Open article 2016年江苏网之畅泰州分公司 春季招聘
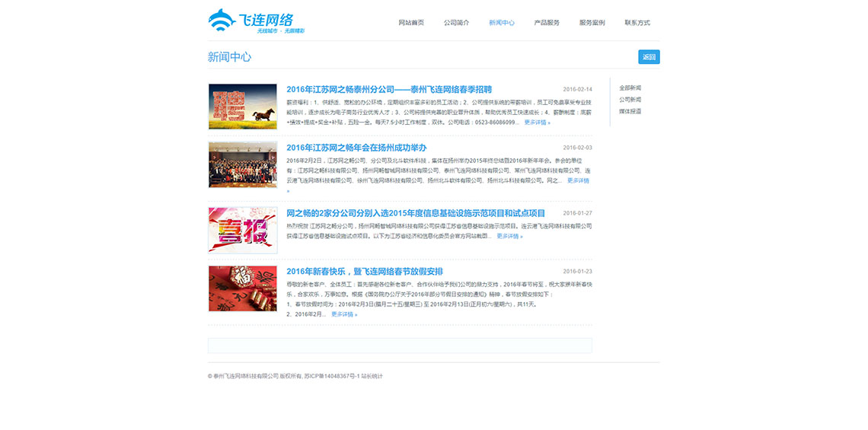This screenshot has width=868, height=430. [389, 90]
